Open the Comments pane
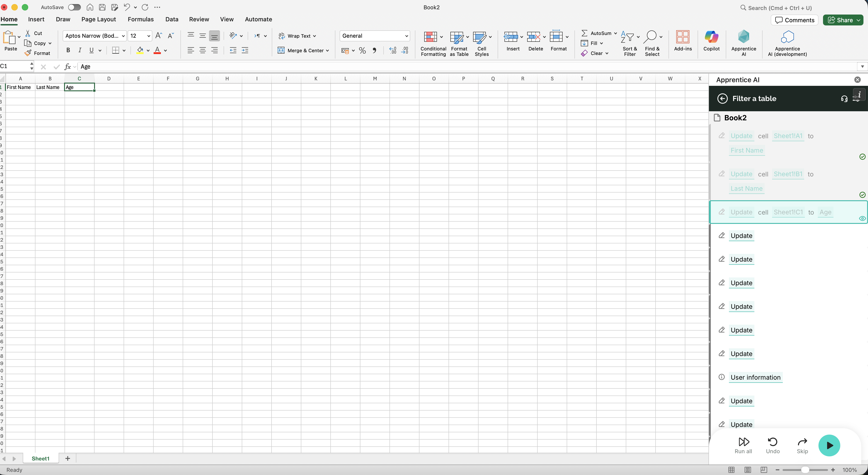This screenshot has width=868, height=475. pyautogui.click(x=795, y=20)
